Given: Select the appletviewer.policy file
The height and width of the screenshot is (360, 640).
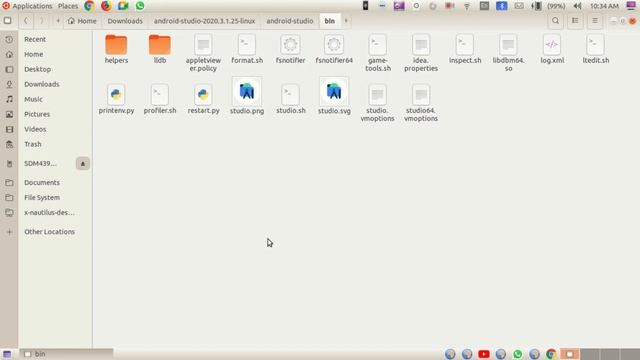Looking at the screenshot, I should [x=203, y=53].
